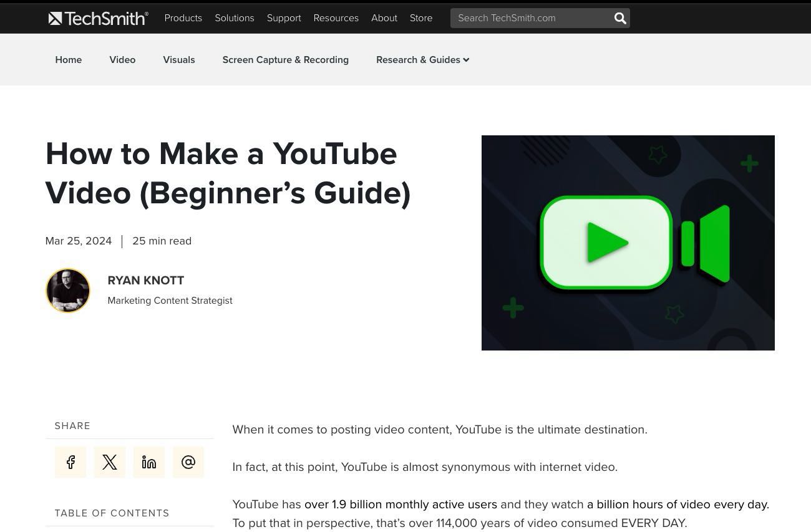811x532 pixels.
Task: Open Screen Capture & Recording category
Action: pyautogui.click(x=286, y=60)
